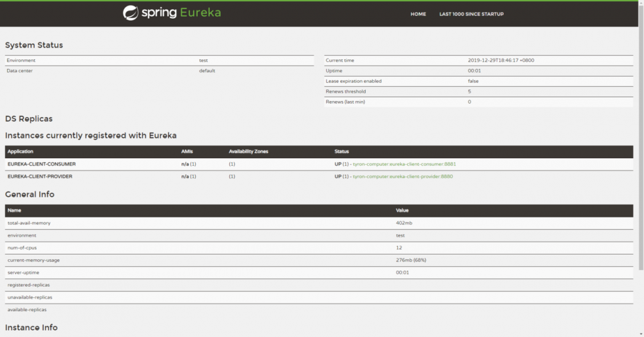Open the eureka-client-provider:8880 instance link
The image size is (644, 337).
point(402,176)
